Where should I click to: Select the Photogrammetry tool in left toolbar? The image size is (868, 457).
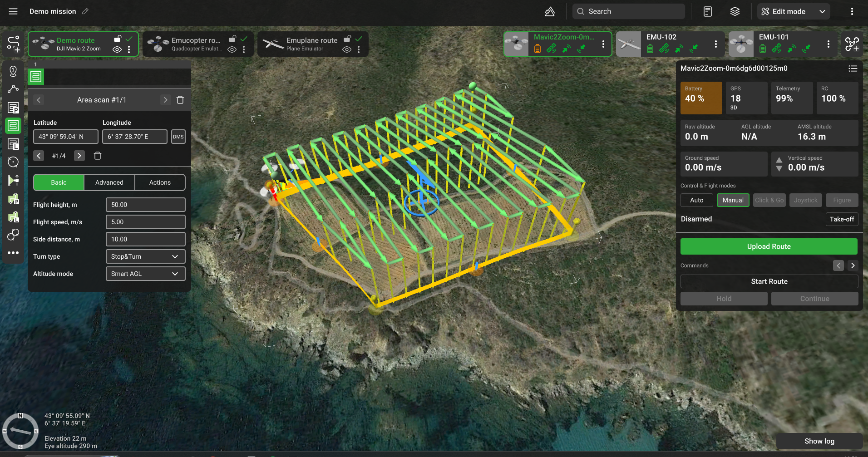[x=13, y=108]
